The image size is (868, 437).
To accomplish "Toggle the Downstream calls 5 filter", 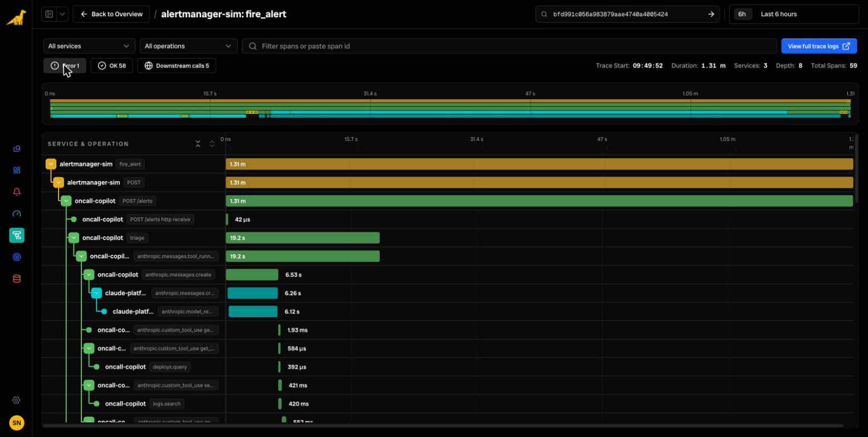I will point(177,66).
